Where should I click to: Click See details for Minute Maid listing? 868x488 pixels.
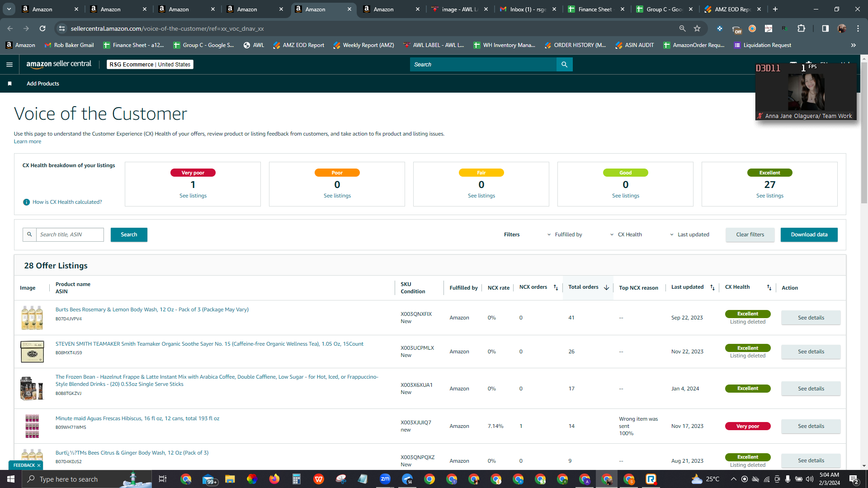(x=811, y=426)
